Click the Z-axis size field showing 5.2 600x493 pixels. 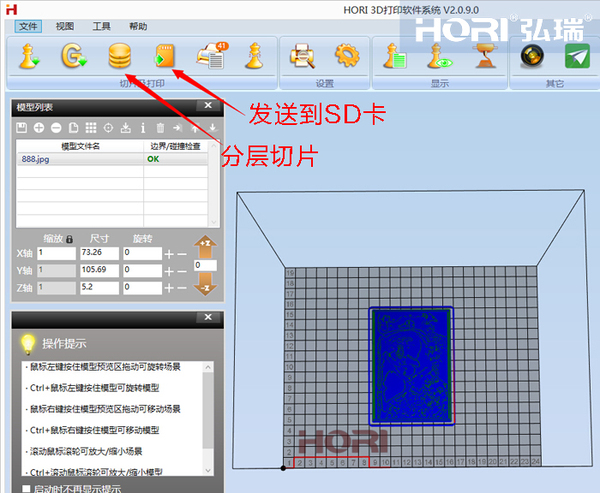coord(99,288)
